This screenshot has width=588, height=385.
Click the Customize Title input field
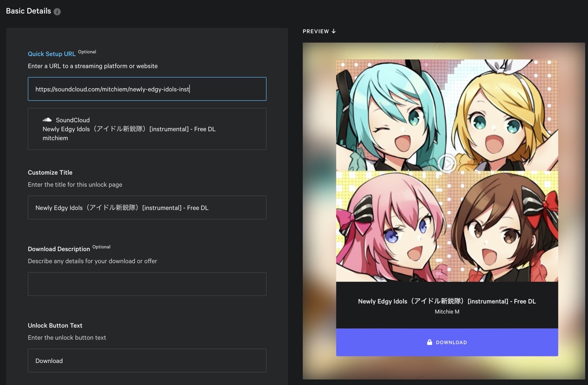(147, 208)
